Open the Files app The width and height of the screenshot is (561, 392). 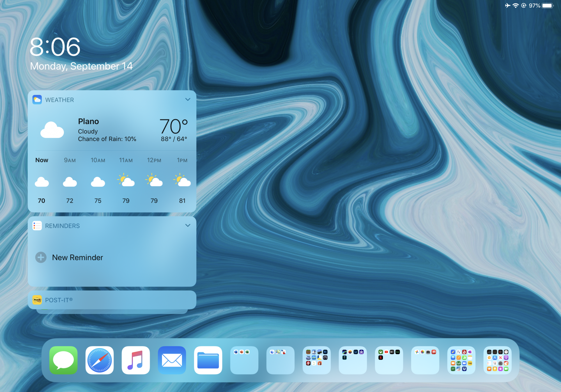pyautogui.click(x=208, y=360)
